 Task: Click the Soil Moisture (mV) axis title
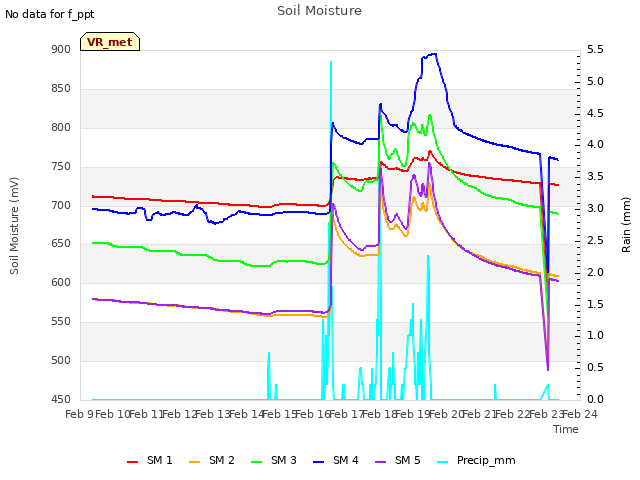(x=14, y=226)
